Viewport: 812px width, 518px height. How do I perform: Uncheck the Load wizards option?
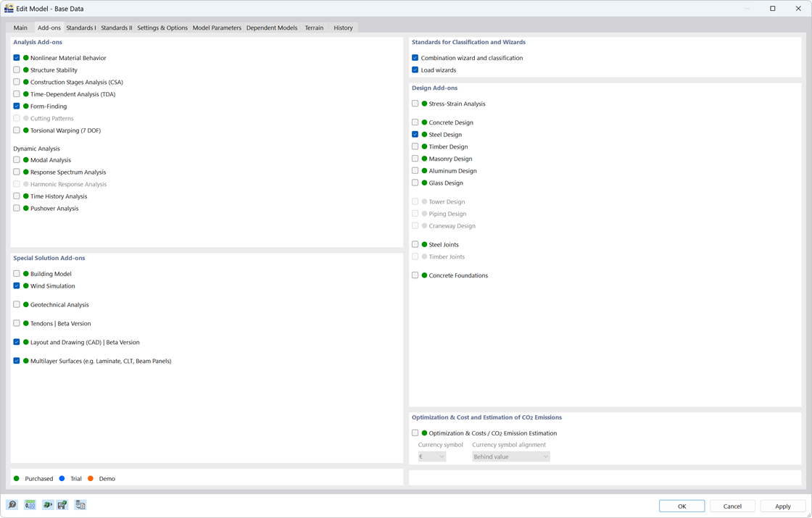[x=415, y=70]
